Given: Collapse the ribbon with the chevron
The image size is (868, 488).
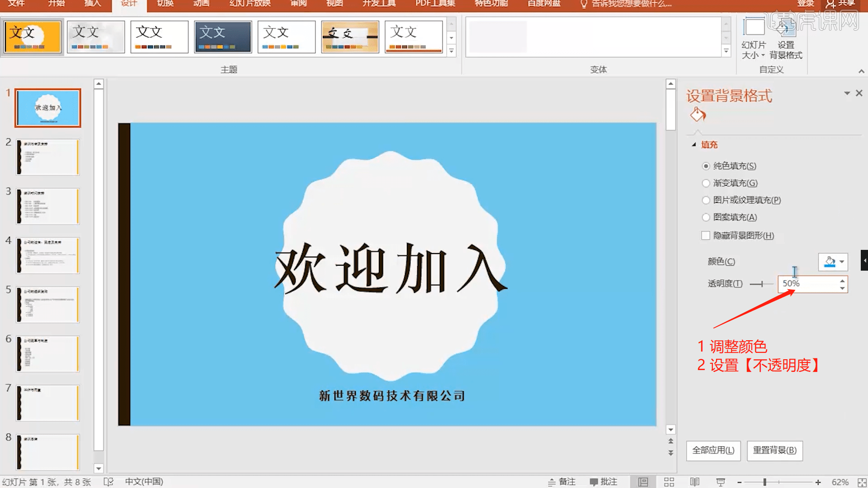Looking at the screenshot, I should tap(861, 71).
